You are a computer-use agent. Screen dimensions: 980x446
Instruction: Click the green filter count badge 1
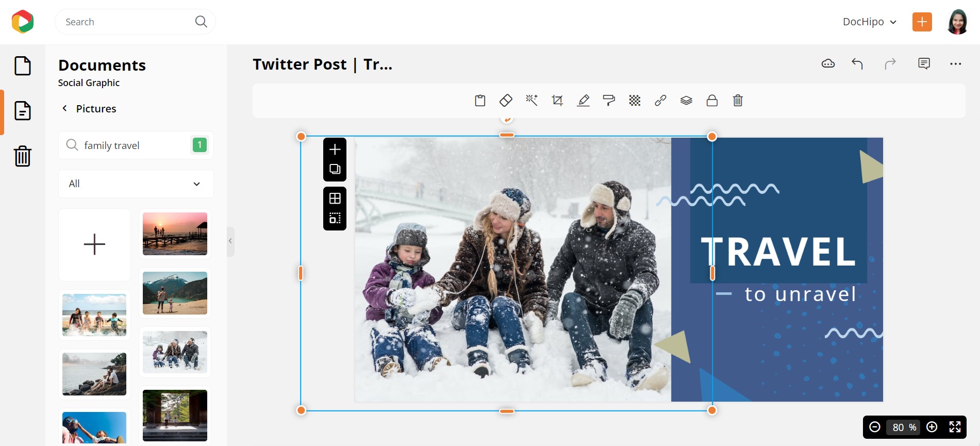(x=200, y=145)
